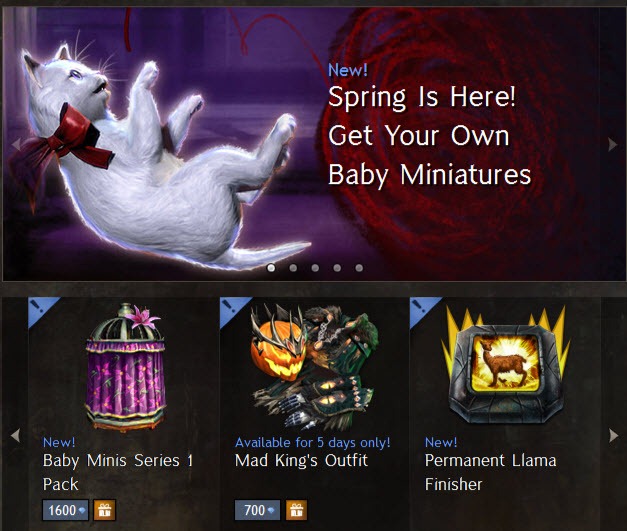
Task: Go to previous banner with left arrow
Action: click(15, 144)
